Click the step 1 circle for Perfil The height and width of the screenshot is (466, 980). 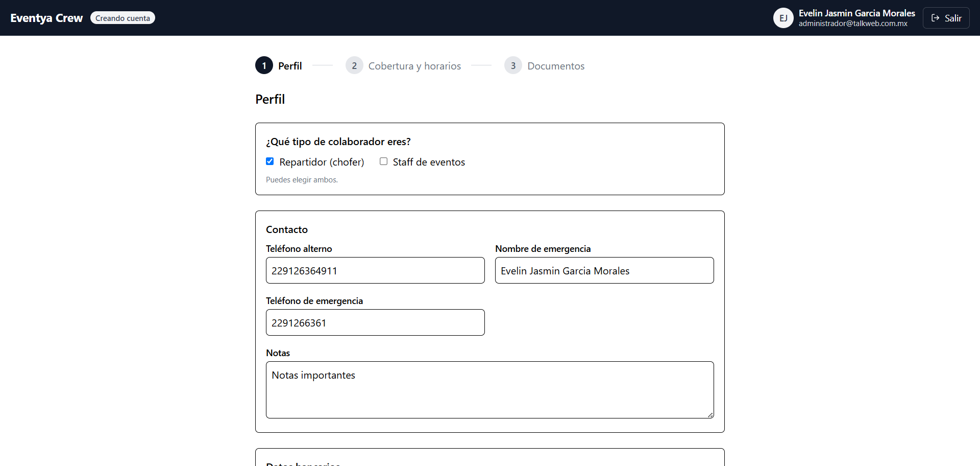tap(264, 65)
